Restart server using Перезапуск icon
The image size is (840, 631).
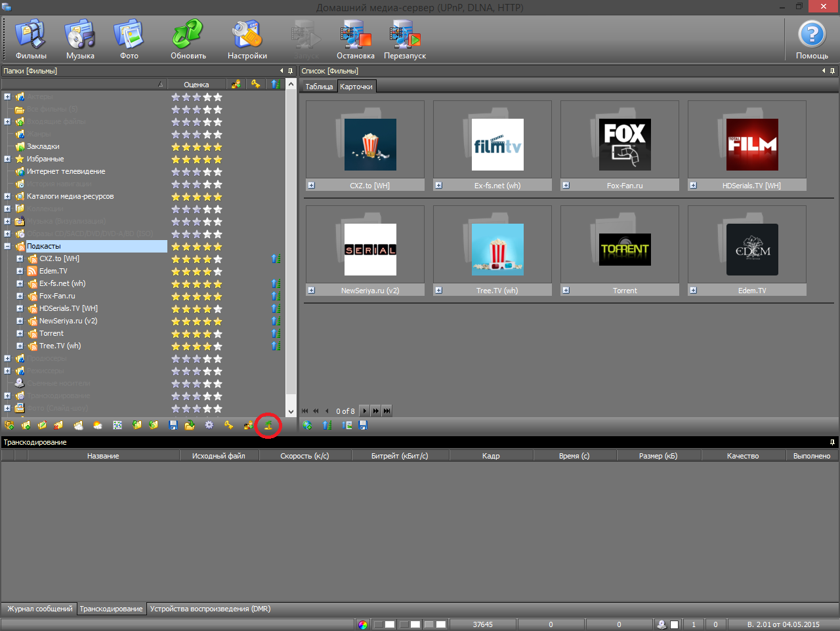(x=404, y=39)
